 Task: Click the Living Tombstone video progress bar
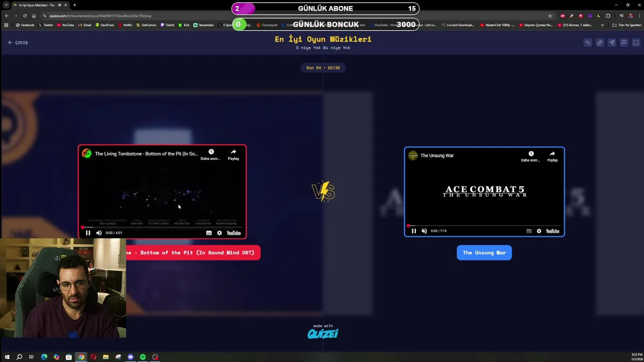pyautogui.click(x=162, y=227)
